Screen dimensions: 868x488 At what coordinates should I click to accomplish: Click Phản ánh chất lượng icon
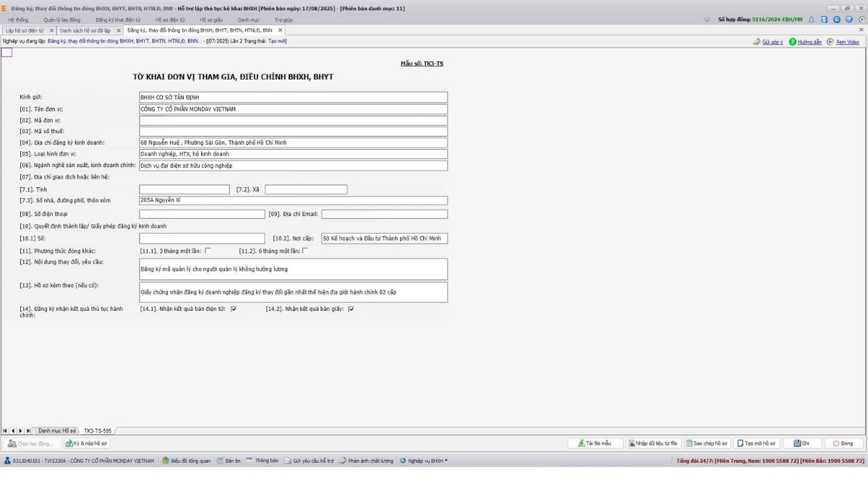(x=344, y=461)
